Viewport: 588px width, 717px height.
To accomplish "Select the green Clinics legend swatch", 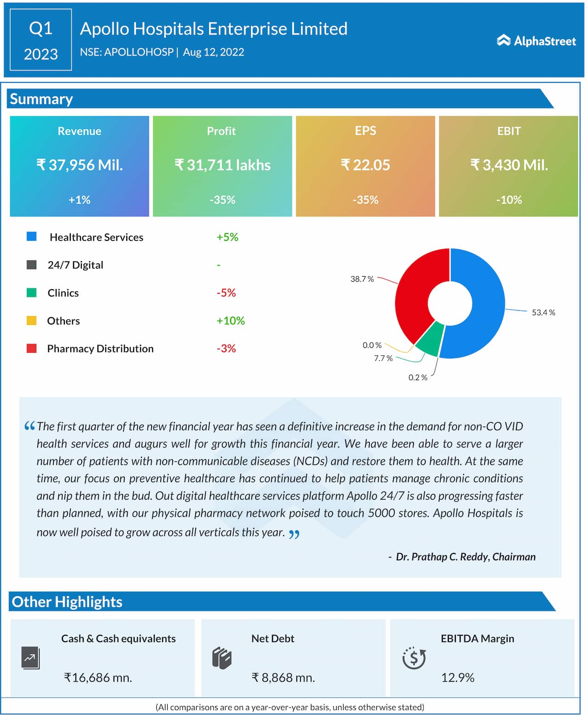I will click(31, 293).
